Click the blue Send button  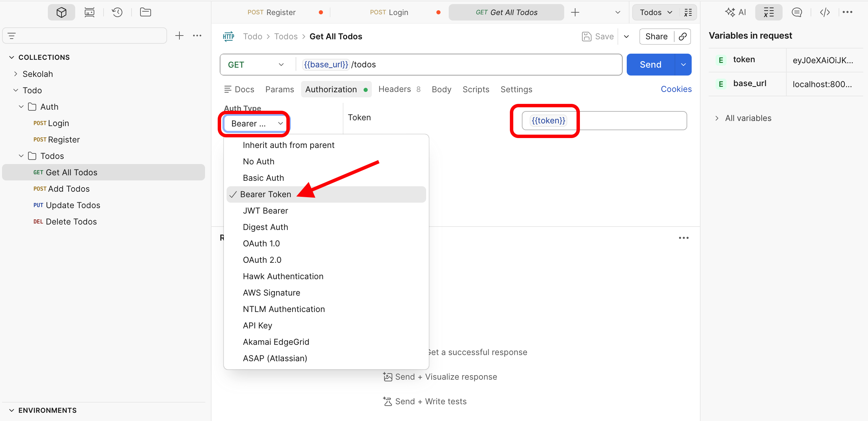pos(651,65)
